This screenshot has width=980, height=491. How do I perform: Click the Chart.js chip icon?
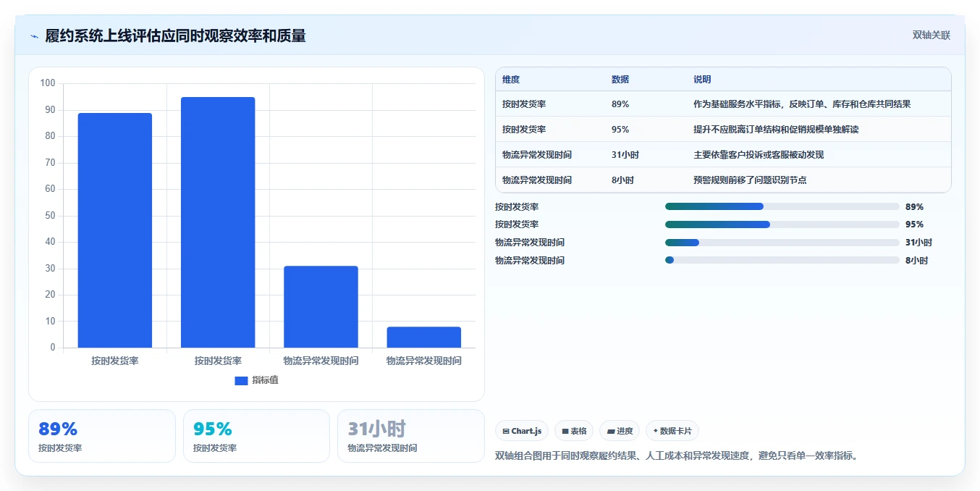506,431
